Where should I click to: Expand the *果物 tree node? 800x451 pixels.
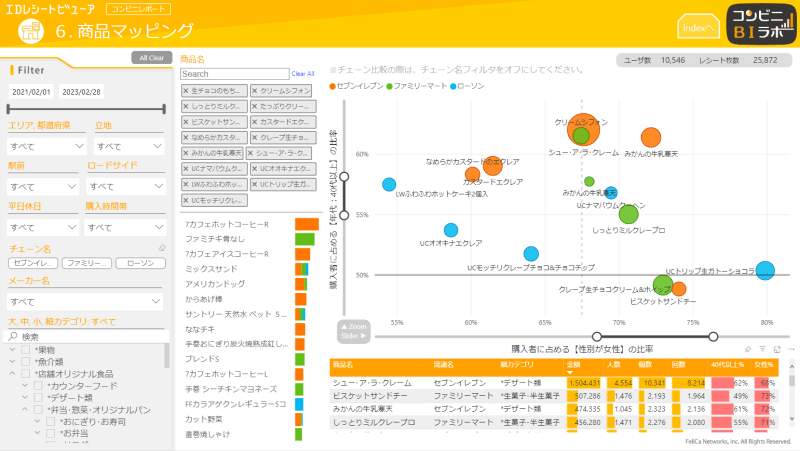click(x=12, y=350)
